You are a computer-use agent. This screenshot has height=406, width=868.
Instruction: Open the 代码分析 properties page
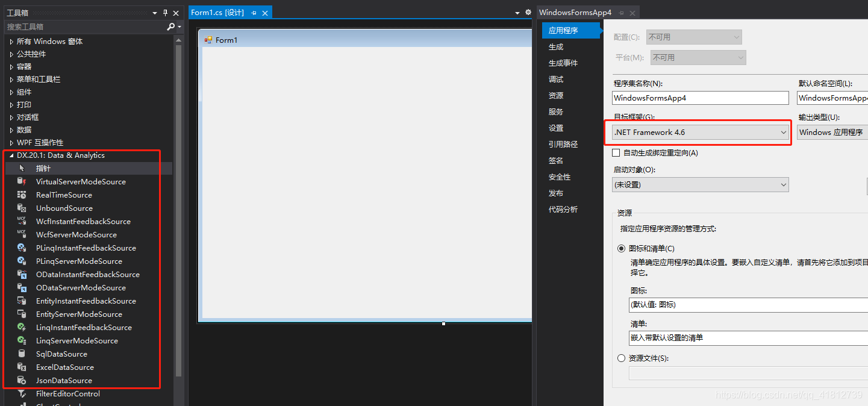pos(563,209)
